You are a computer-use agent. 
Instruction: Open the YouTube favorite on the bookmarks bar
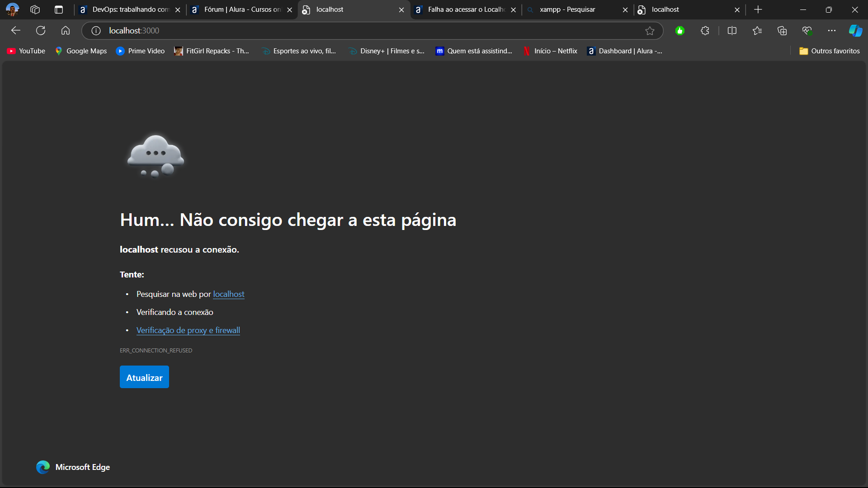26,51
